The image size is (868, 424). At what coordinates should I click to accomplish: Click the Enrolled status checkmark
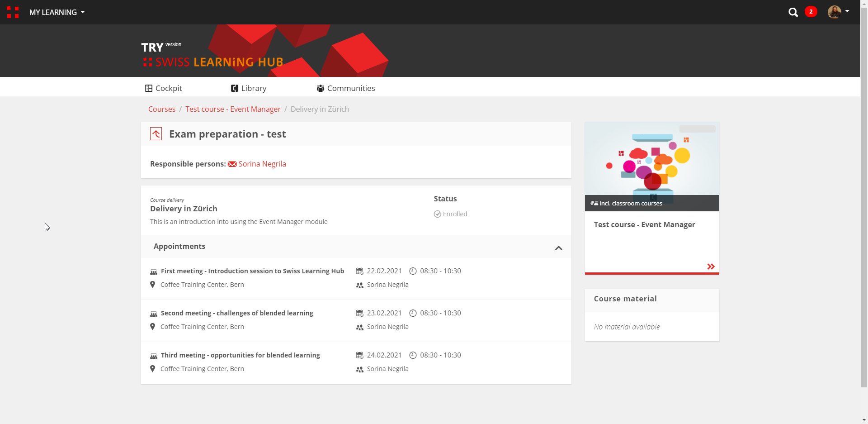pos(438,214)
